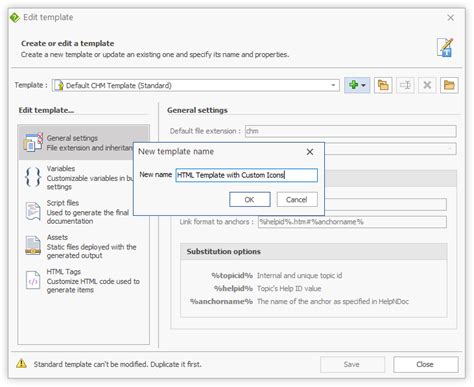Click the edit template header icon
Image resolution: width=474 pixels, height=387 pixels.
point(445,48)
